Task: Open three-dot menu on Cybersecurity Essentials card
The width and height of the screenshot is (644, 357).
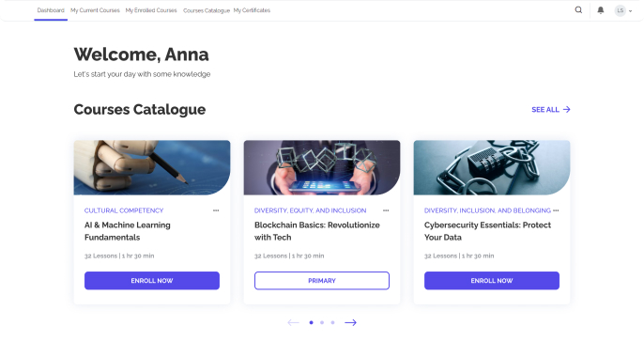Action: (x=556, y=210)
